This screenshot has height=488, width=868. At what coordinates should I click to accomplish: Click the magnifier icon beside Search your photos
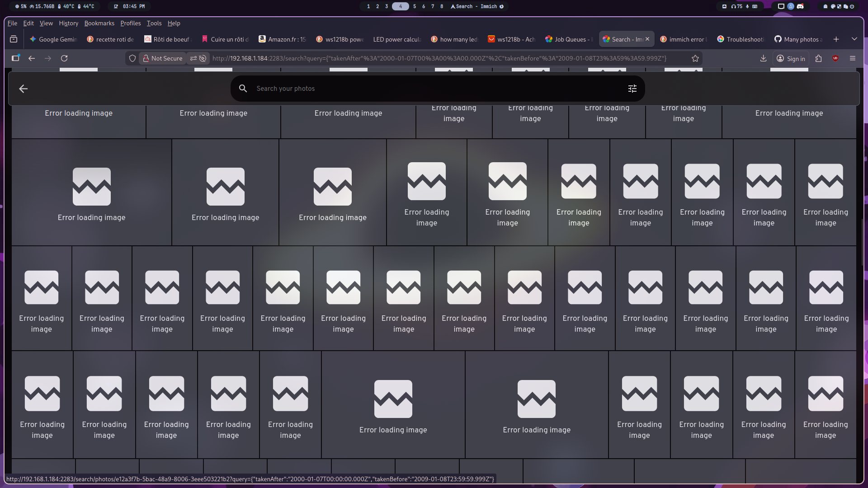[243, 88]
